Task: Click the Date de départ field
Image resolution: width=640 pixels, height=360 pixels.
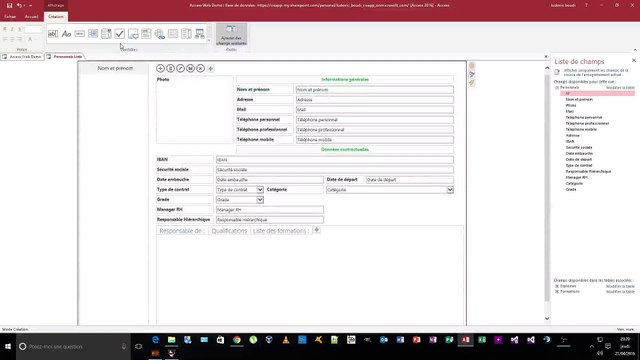Action: tap(409, 180)
